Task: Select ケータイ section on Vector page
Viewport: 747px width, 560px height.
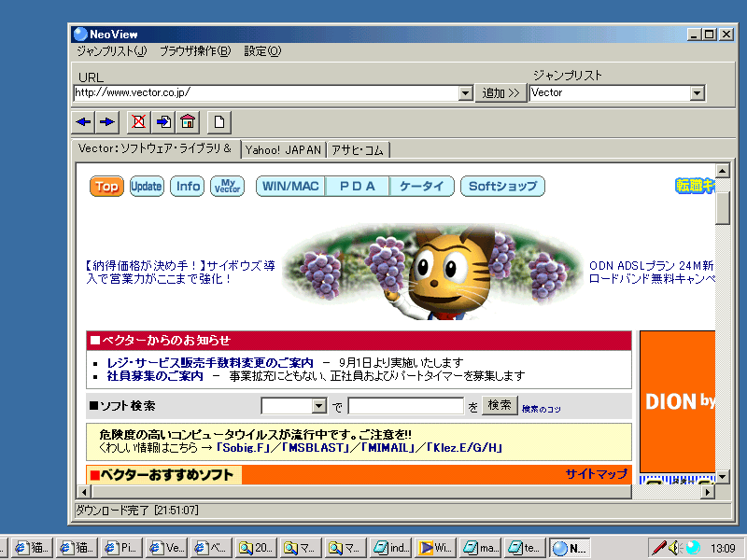Action: click(422, 186)
